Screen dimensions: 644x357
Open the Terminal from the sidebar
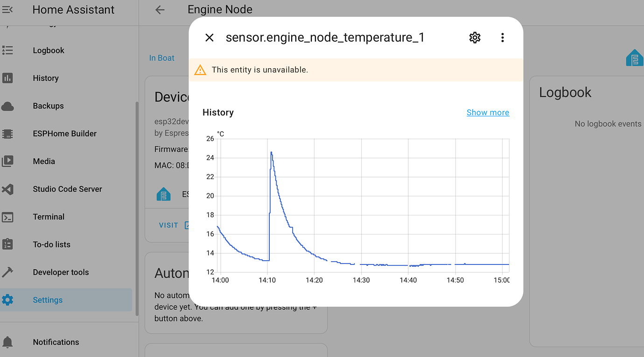pos(49,216)
